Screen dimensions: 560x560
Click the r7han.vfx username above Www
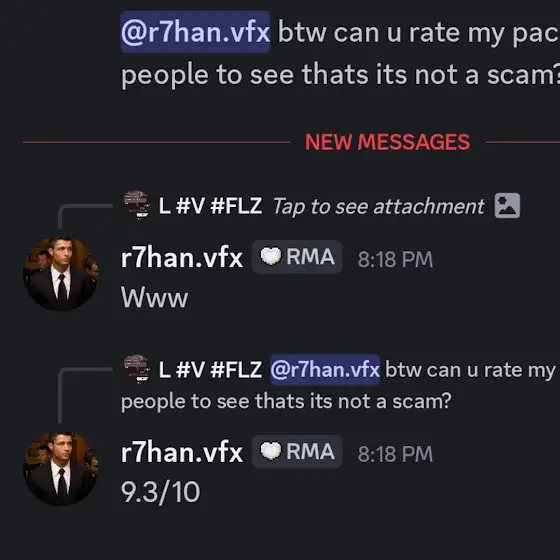182,258
